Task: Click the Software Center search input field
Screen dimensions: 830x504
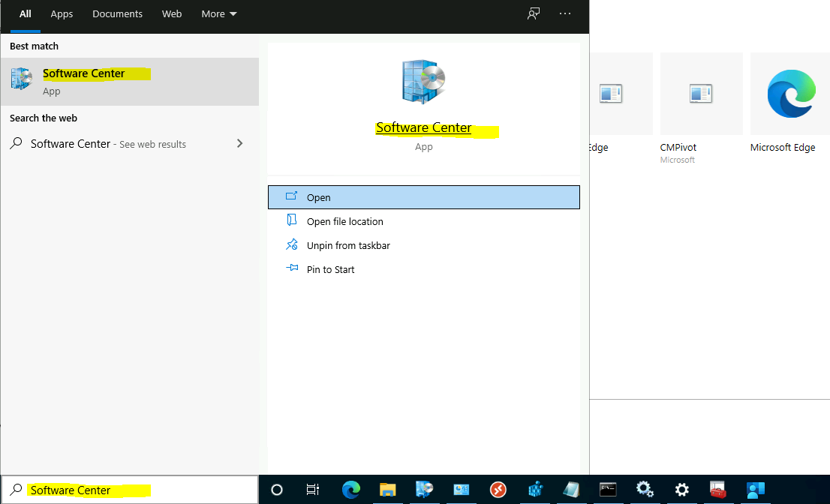Action: point(130,490)
